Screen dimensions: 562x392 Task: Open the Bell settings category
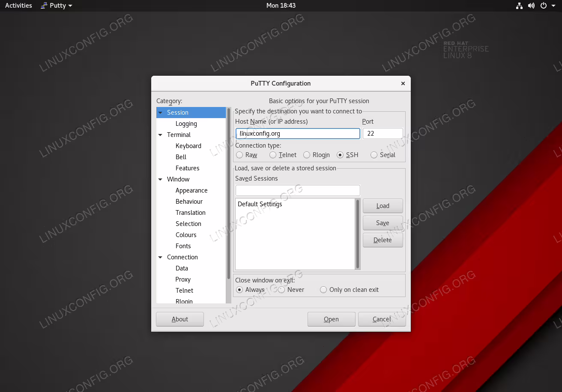tap(181, 157)
